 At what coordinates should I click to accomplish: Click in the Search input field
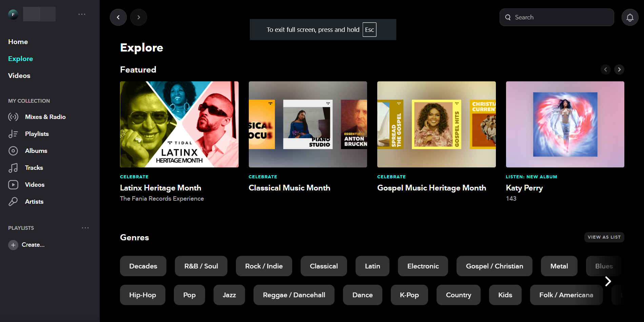pyautogui.click(x=557, y=17)
